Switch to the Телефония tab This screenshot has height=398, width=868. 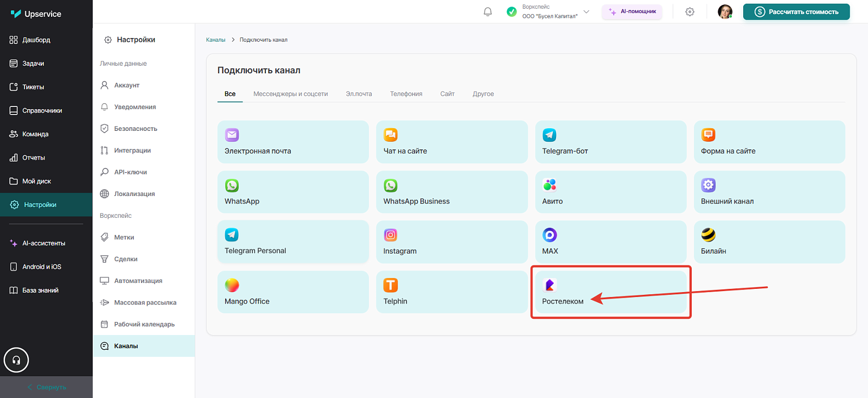[x=406, y=94]
